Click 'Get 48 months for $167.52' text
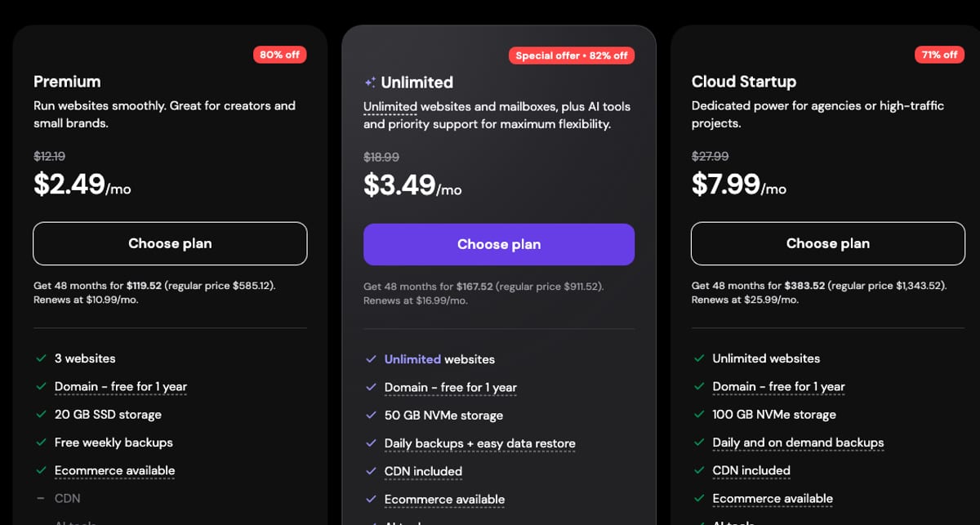Viewport: 980px width, 525px height. click(x=428, y=287)
